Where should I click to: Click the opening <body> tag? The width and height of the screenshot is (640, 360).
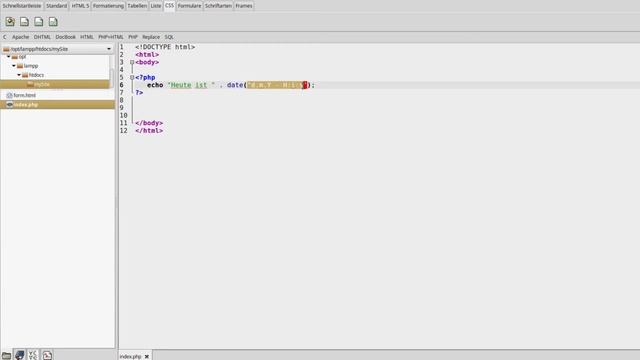click(x=147, y=62)
